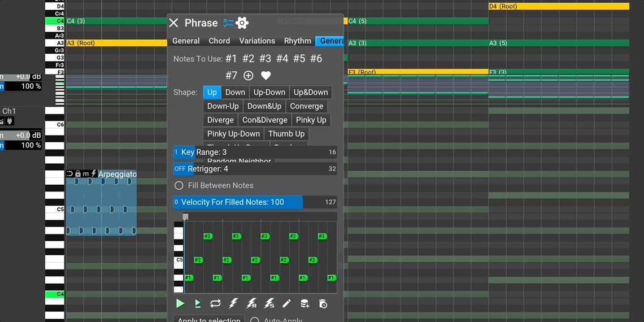Click the checklist icon beside Phrase title

coord(228,23)
